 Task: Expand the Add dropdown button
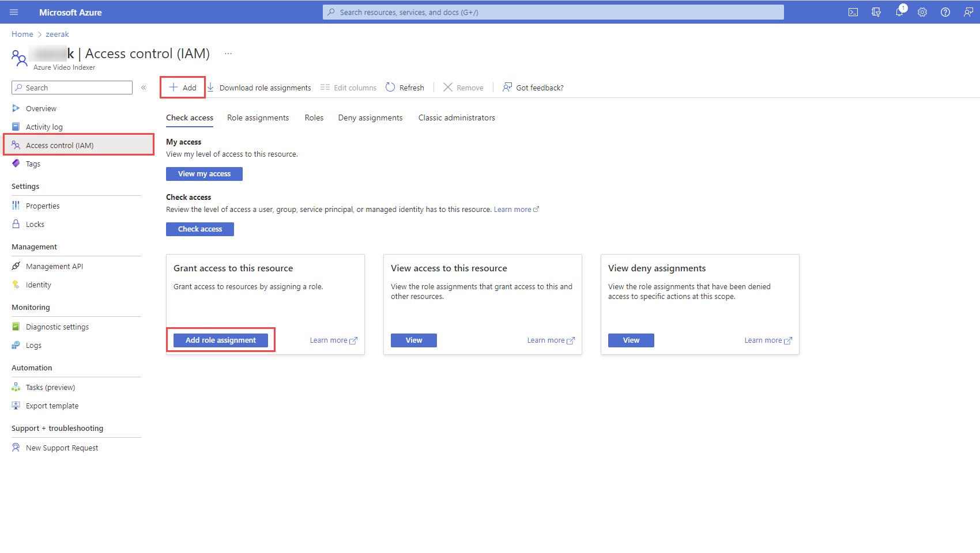(183, 88)
